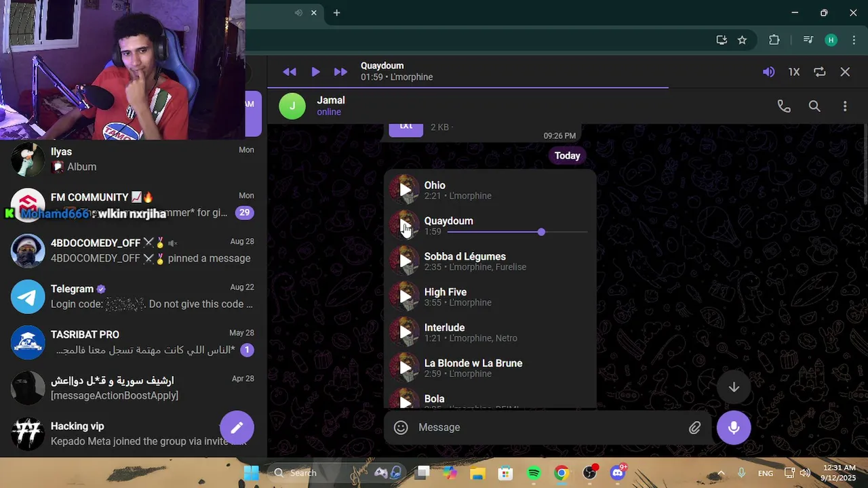Search within the Jamal chat

coord(814,106)
